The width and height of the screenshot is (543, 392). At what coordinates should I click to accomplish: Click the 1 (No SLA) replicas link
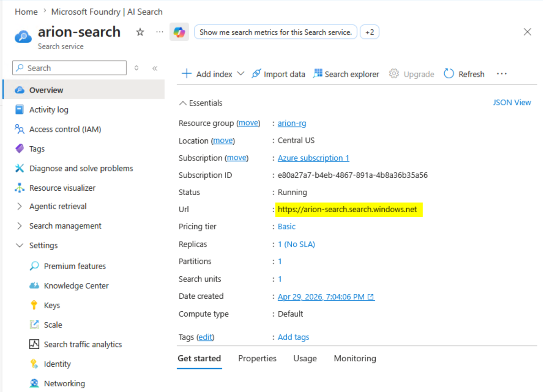pos(297,244)
